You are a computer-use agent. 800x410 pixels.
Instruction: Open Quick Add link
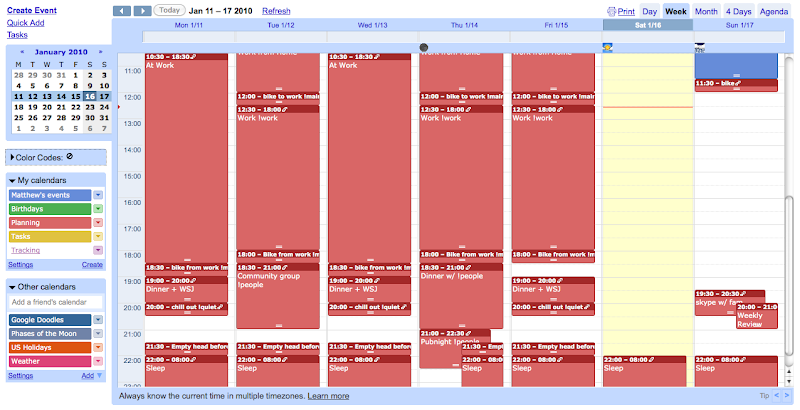coord(26,23)
